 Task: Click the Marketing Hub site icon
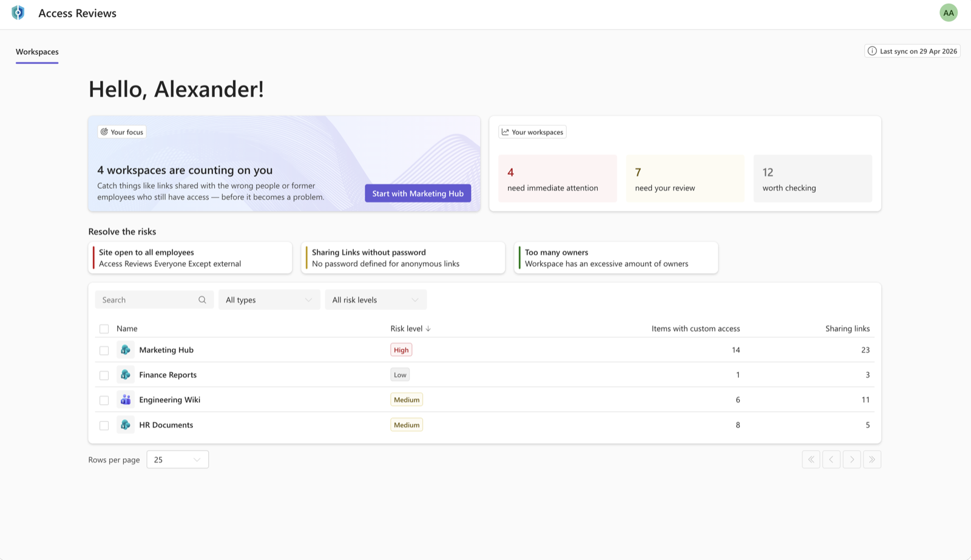(x=126, y=350)
